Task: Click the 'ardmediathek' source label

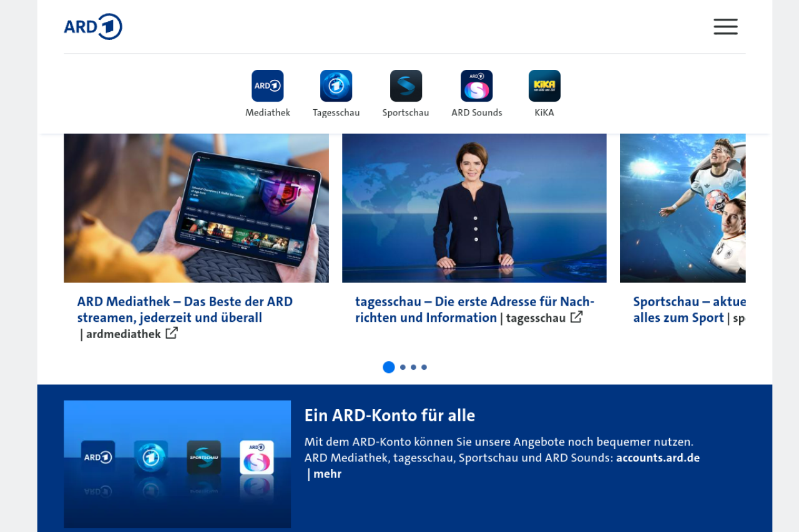Action: point(124,334)
